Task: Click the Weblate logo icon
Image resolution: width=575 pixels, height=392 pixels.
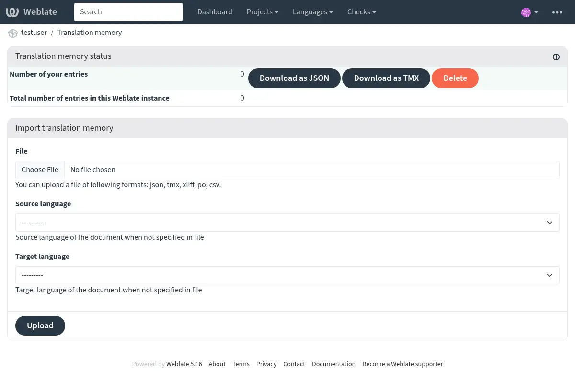Action: 12,12
